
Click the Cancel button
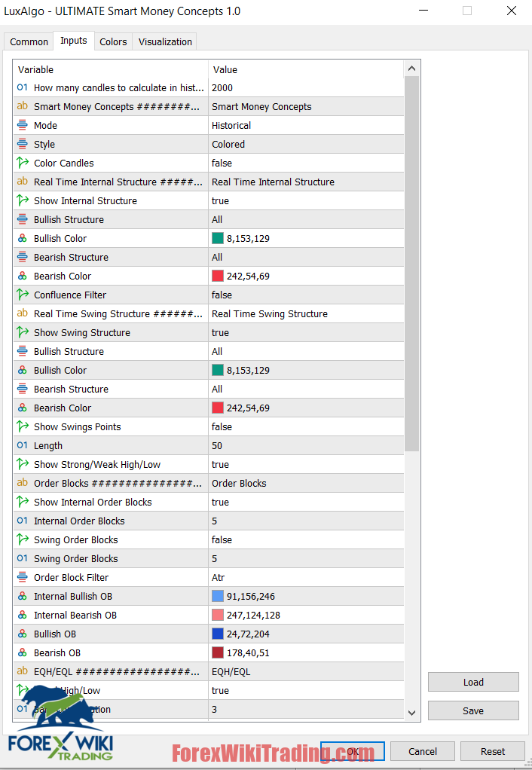coord(423,751)
